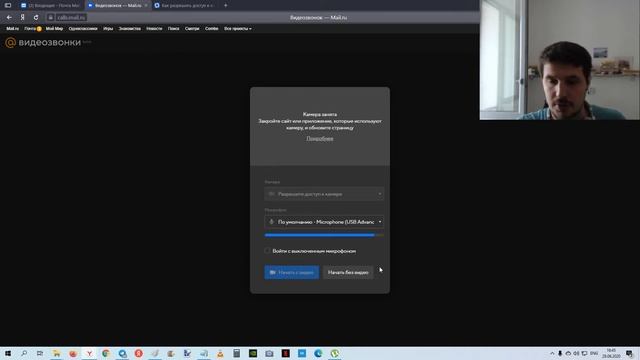Open Мой Мир in portal bar

pos(54,29)
